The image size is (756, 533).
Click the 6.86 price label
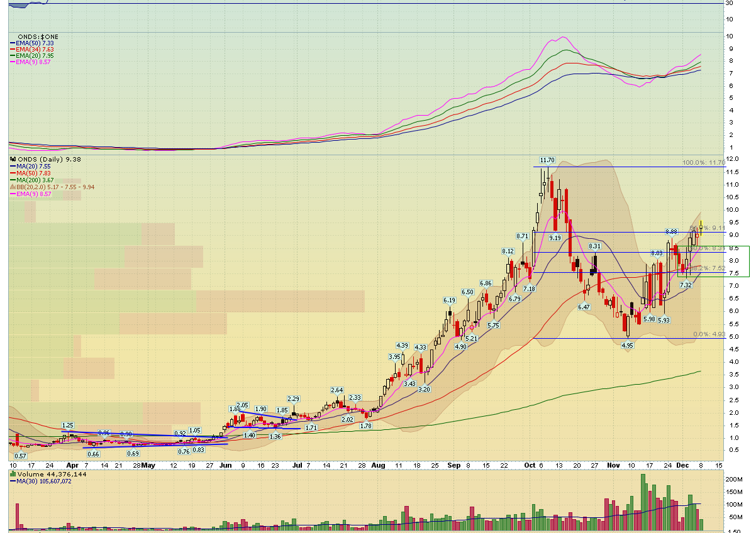(486, 283)
